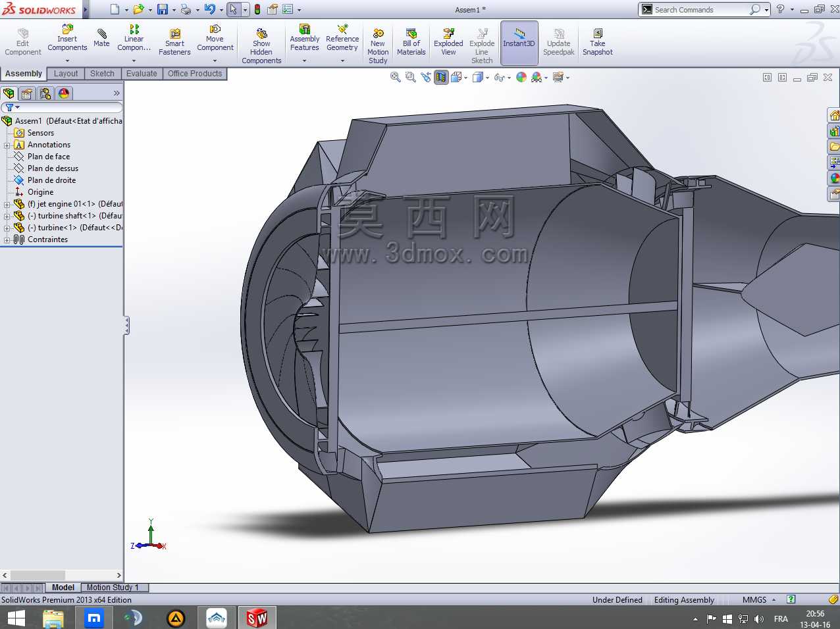Open Windows Start button
Screen dimensions: 840x629
[x=16, y=618]
